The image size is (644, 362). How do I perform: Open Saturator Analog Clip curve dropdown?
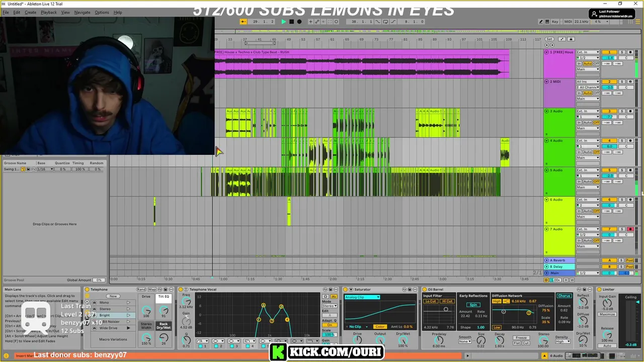[x=362, y=297]
